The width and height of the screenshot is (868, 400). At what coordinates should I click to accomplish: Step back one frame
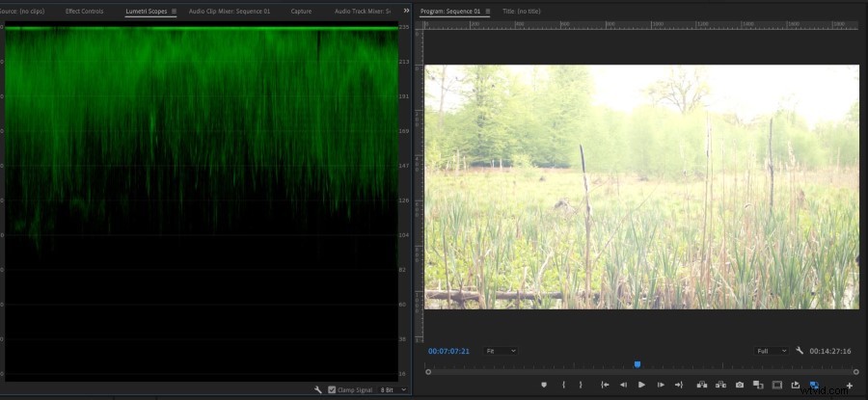point(623,385)
